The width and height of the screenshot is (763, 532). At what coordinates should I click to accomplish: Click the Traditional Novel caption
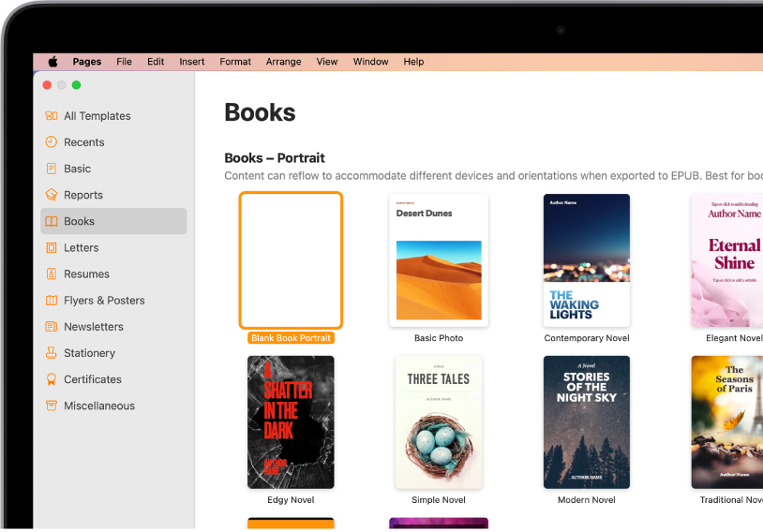[731, 500]
